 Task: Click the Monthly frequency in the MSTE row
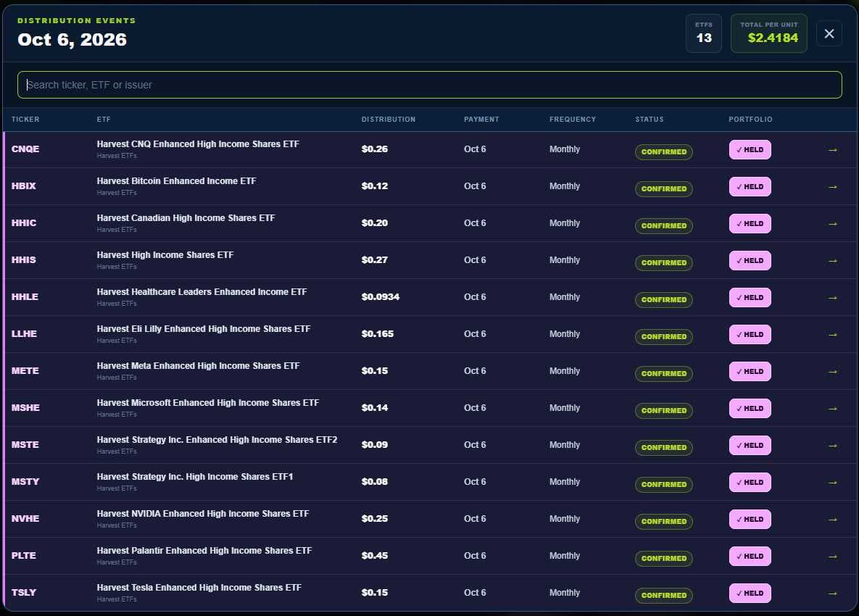click(x=564, y=445)
